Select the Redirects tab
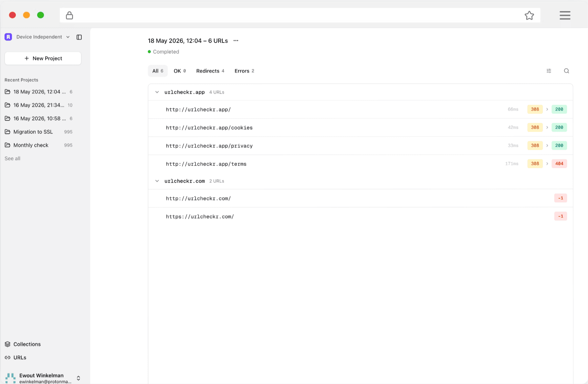 pyautogui.click(x=210, y=71)
